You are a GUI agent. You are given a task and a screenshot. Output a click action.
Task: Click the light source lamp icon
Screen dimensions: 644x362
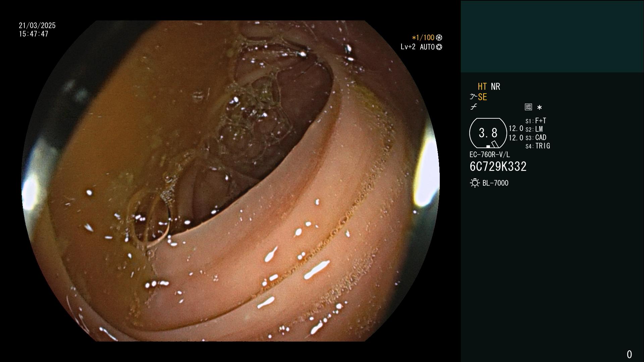475,183
